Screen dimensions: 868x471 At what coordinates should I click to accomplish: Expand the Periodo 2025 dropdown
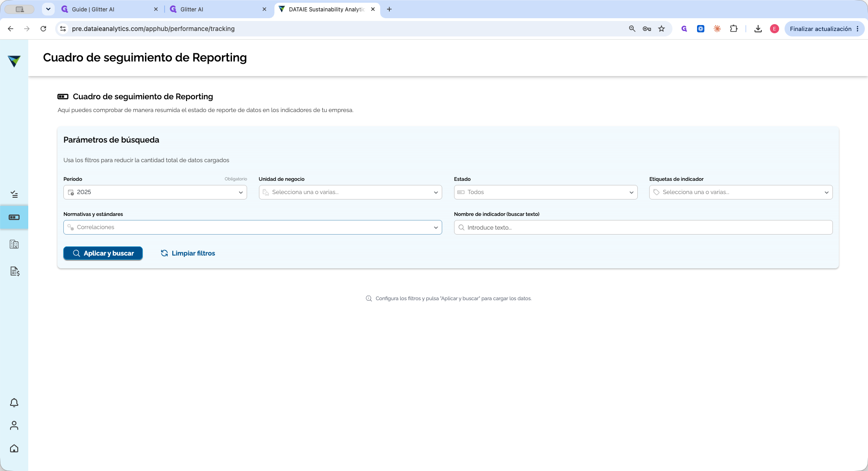coord(155,192)
